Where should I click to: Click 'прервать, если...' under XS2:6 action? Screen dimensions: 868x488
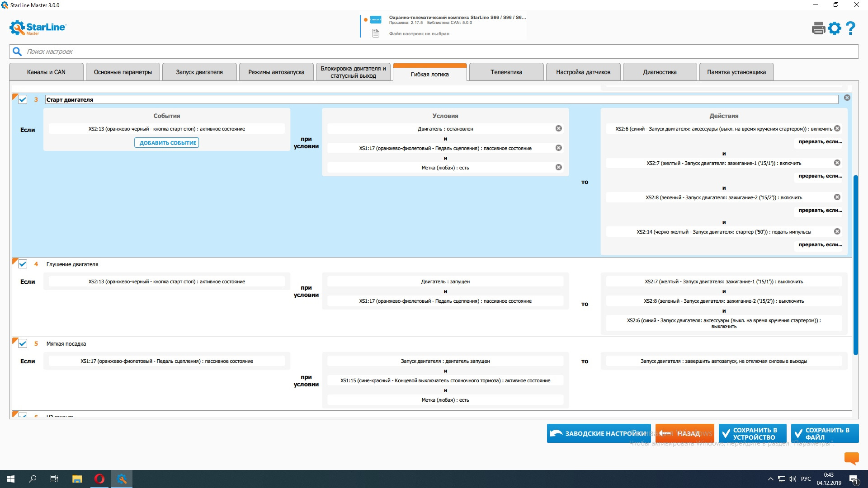(x=820, y=141)
